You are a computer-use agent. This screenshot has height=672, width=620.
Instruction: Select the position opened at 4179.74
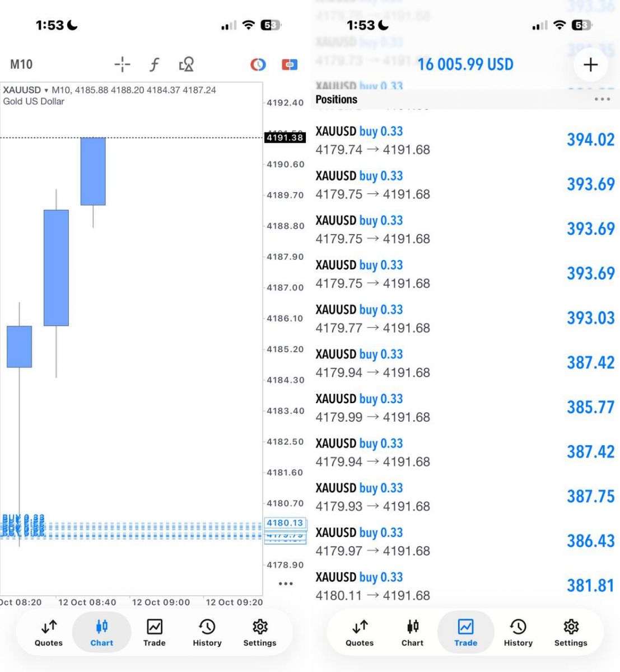(465, 140)
